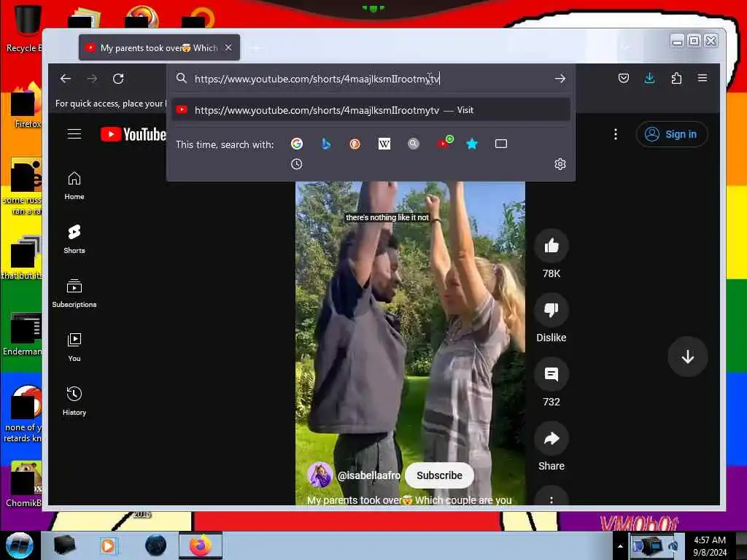Show hidden system tray icons arrow

click(620, 546)
